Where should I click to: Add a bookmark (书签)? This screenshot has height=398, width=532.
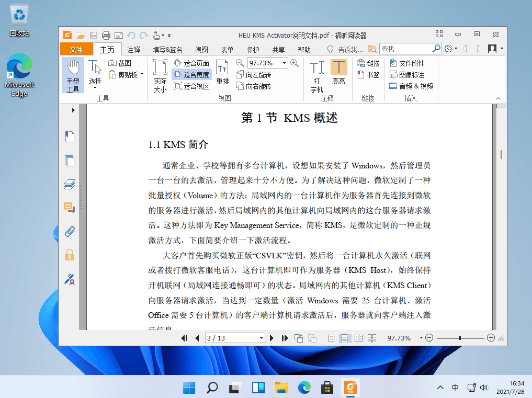click(x=368, y=75)
